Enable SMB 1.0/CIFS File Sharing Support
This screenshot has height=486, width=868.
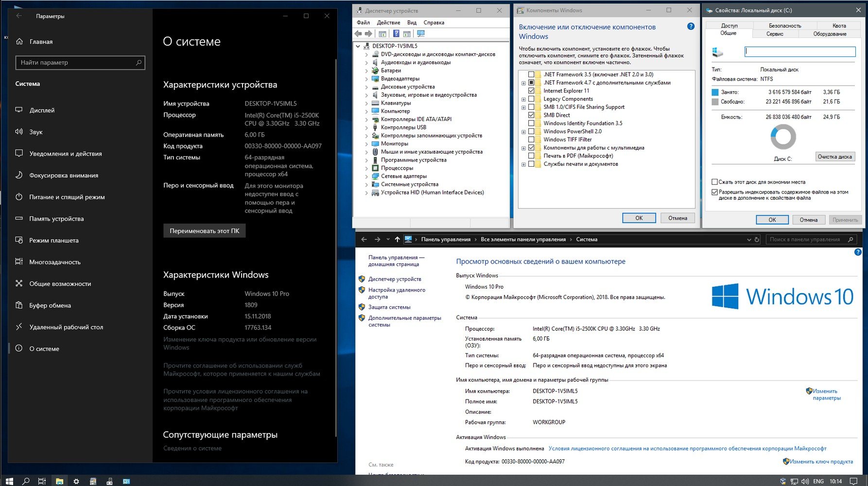(531, 107)
